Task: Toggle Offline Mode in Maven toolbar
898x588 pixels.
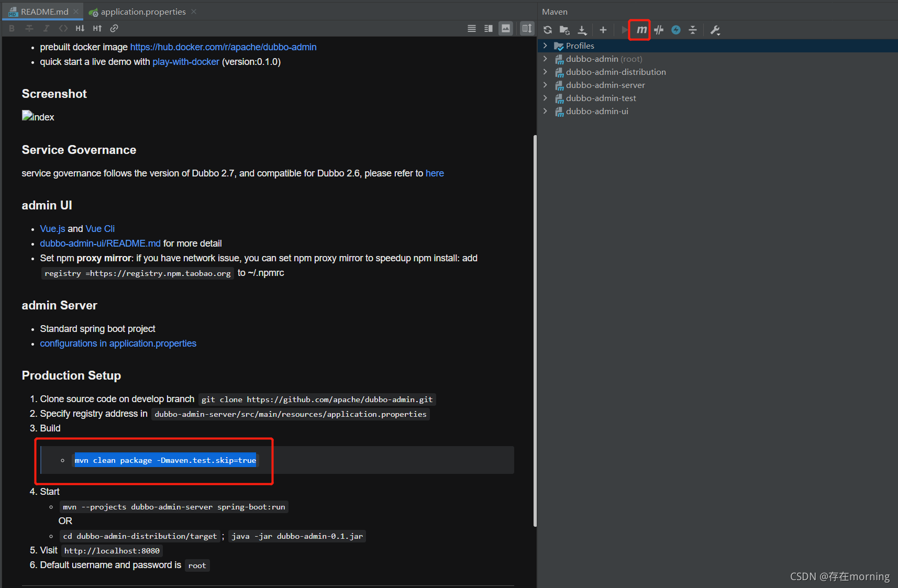Action: [x=659, y=30]
